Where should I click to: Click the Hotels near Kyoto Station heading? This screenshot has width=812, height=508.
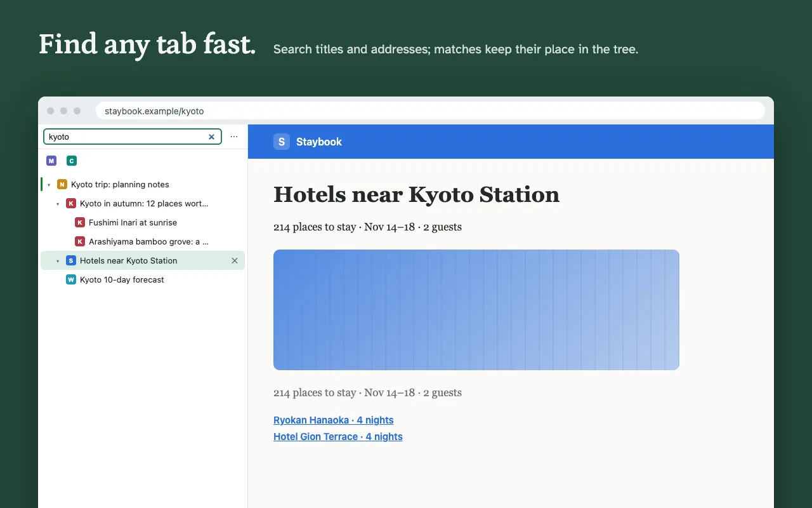click(x=416, y=194)
